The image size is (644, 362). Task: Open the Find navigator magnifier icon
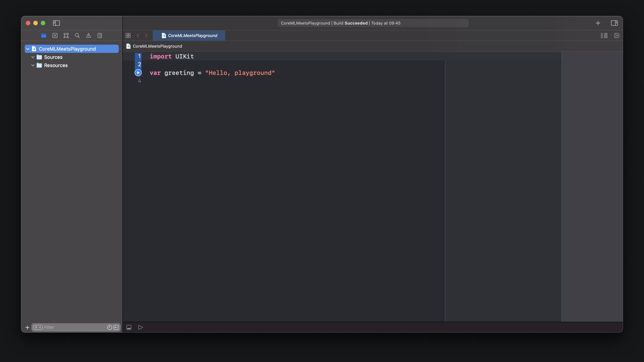[x=77, y=36]
